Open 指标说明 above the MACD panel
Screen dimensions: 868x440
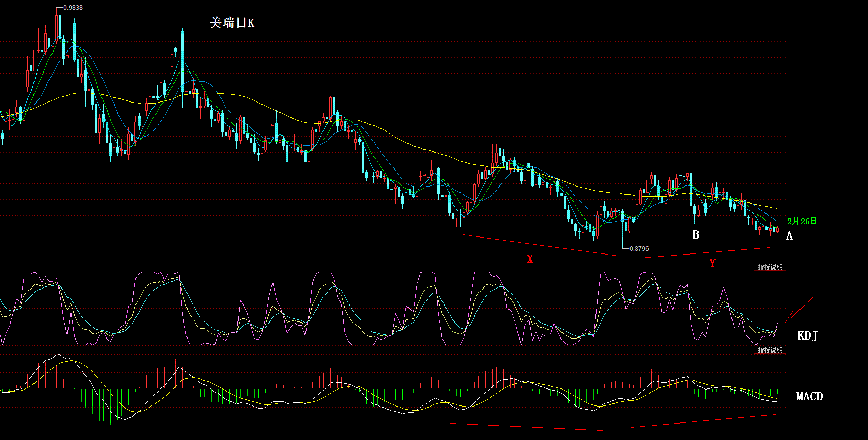[770, 350]
